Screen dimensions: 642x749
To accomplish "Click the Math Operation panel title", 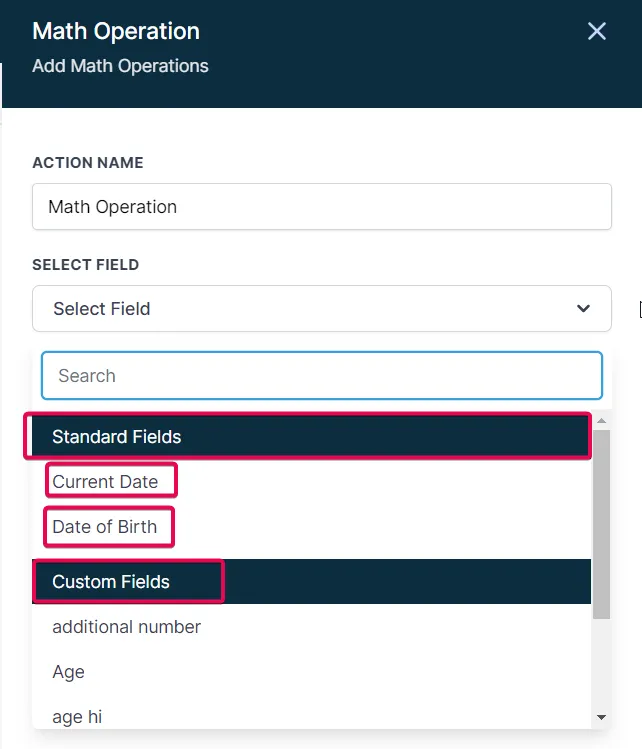I will click(x=116, y=31).
